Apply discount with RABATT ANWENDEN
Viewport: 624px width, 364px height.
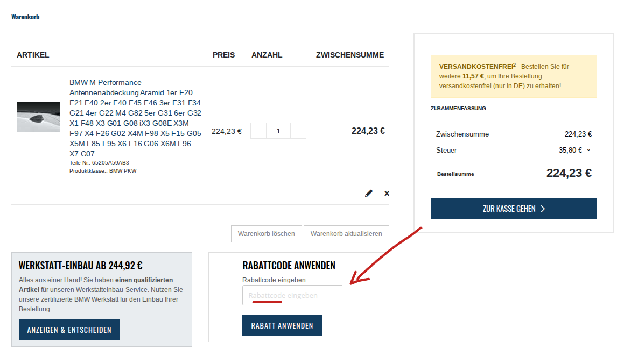pos(282,325)
